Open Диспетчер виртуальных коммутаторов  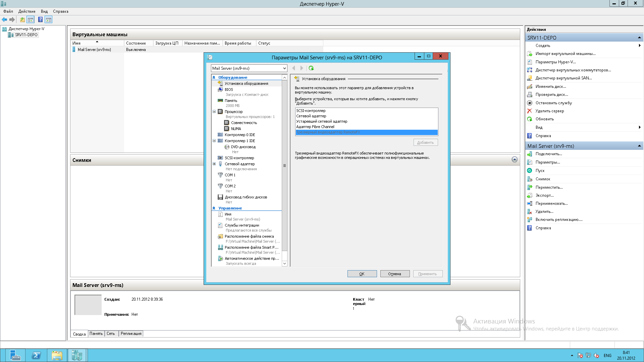click(x=573, y=70)
